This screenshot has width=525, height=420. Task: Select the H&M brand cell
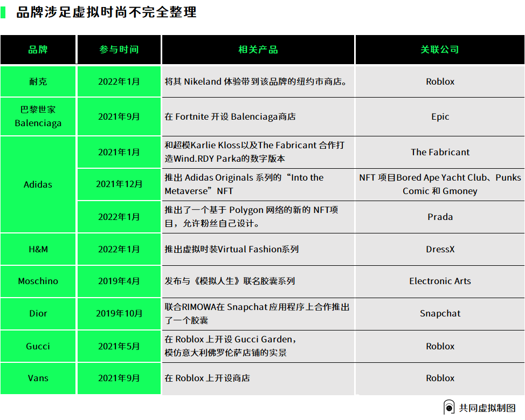(38, 249)
